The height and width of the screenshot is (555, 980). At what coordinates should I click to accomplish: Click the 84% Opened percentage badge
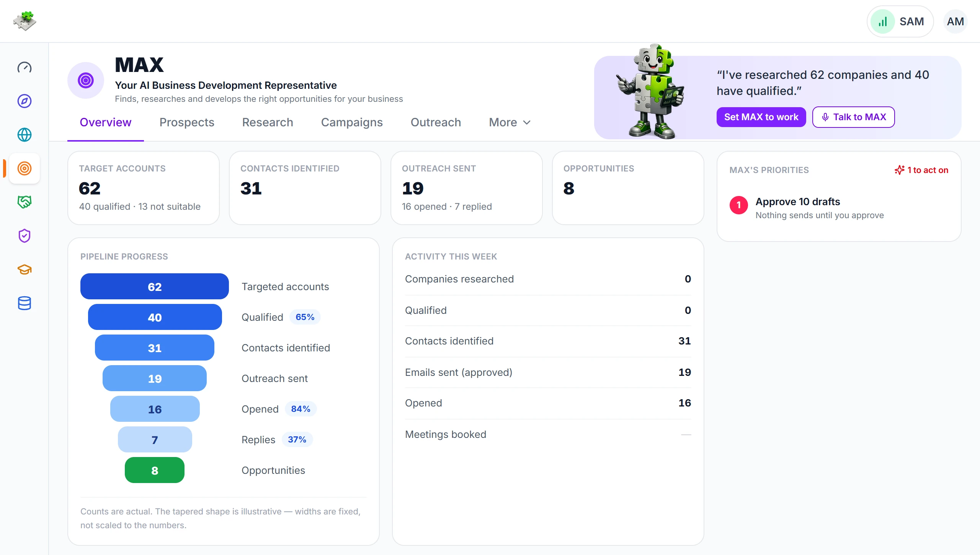(301, 409)
